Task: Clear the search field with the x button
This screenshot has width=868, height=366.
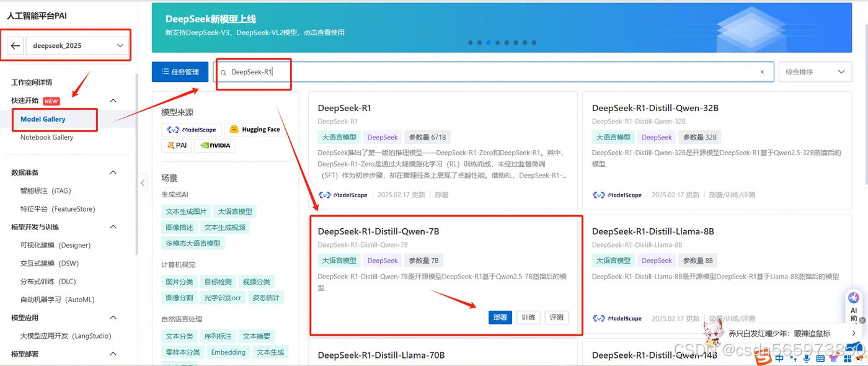Action: [x=762, y=72]
